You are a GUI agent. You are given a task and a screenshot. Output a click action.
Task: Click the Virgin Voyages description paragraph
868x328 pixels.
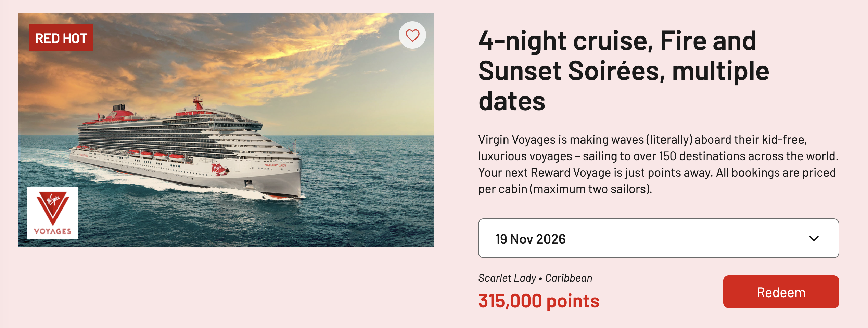(658, 164)
